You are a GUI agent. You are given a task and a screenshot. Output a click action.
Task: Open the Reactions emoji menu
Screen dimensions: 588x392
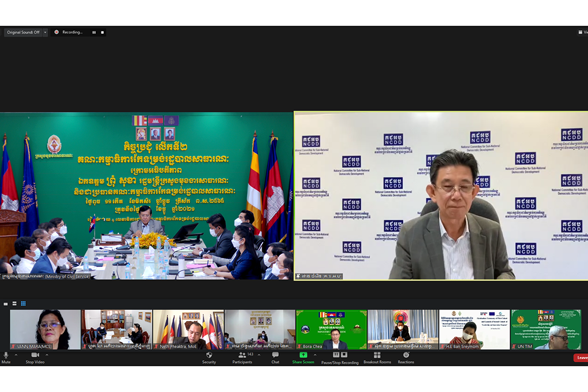406,355
